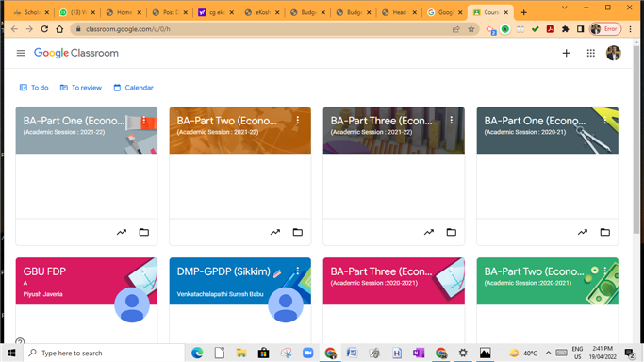Switch to the WhatsApp (13) browser tab
The height and width of the screenshot is (362, 644).
coord(76,12)
